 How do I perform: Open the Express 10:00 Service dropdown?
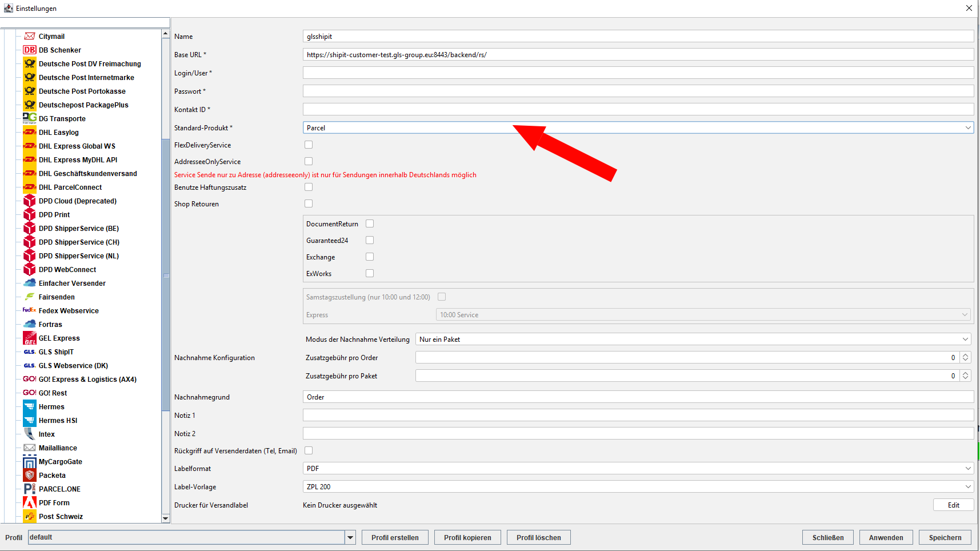[703, 314]
